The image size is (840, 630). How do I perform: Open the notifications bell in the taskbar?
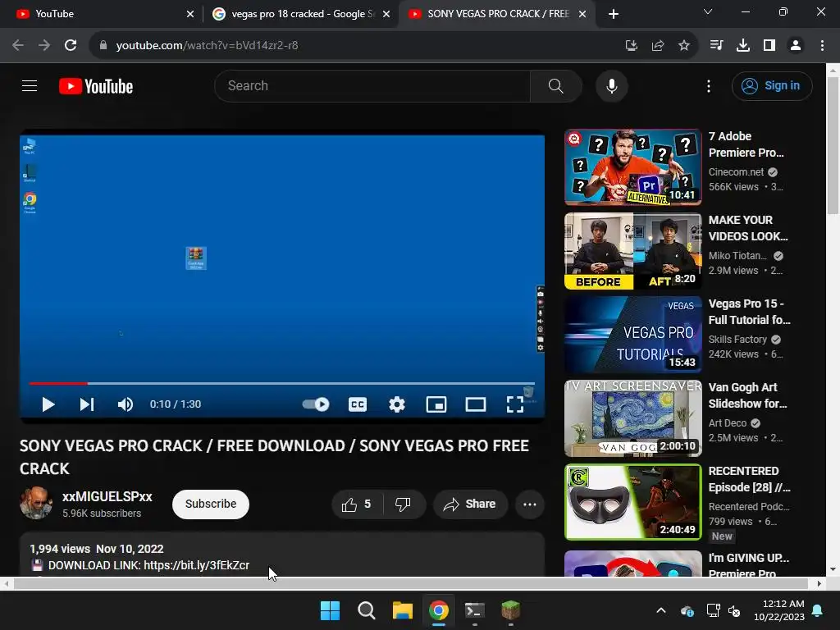(x=818, y=610)
